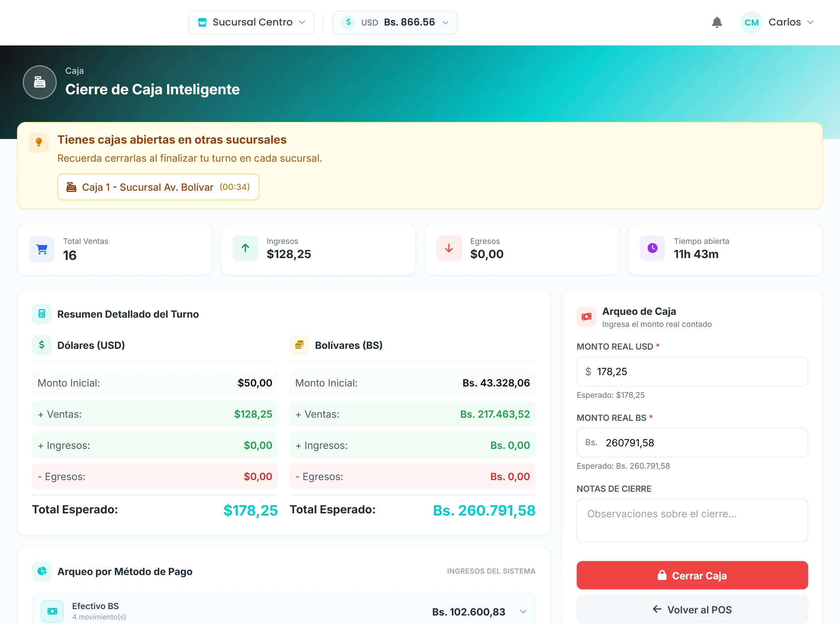Click the calculator icon beside Resumen Detallado

[x=42, y=314]
